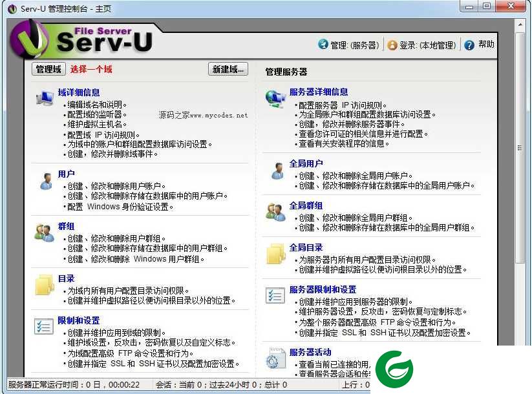Click the vertical scrollbar thumb

(520, 147)
